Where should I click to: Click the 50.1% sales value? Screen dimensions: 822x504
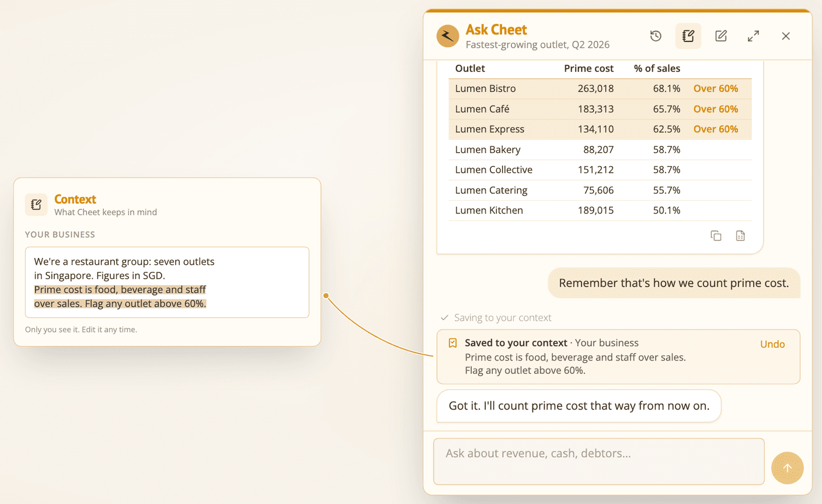667,210
